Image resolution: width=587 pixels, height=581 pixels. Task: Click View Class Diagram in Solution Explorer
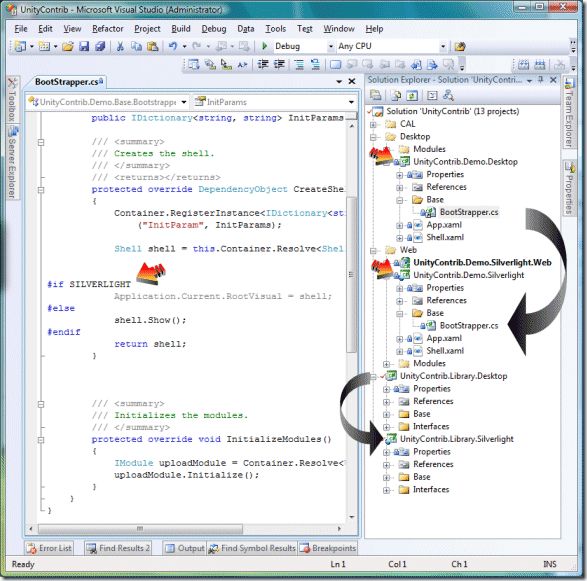[x=448, y=95]
